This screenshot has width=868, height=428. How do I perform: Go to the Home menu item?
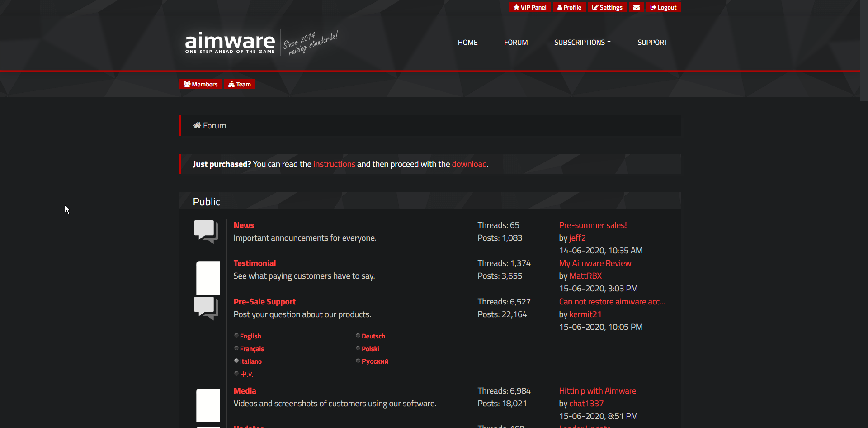tap(467, 42)
